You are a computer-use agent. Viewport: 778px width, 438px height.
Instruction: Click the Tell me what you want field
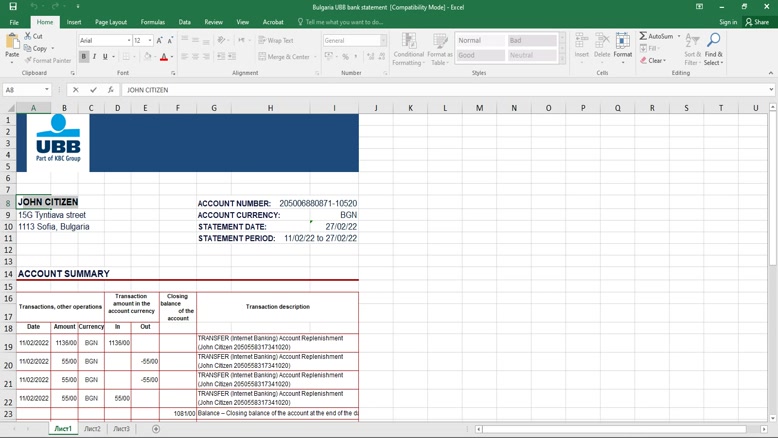point(344,22)
